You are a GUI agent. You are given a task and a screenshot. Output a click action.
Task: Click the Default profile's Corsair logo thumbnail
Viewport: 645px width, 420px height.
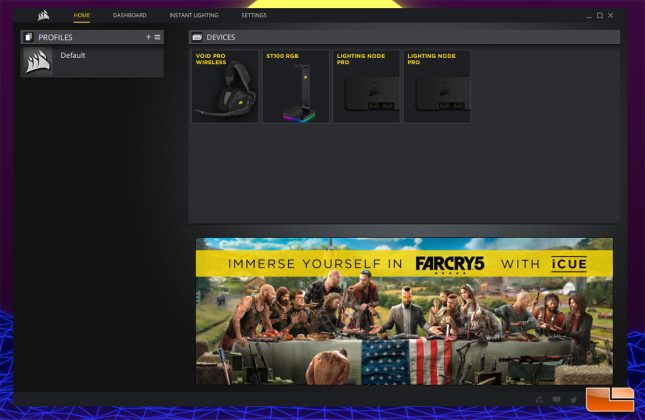(38, 61)
